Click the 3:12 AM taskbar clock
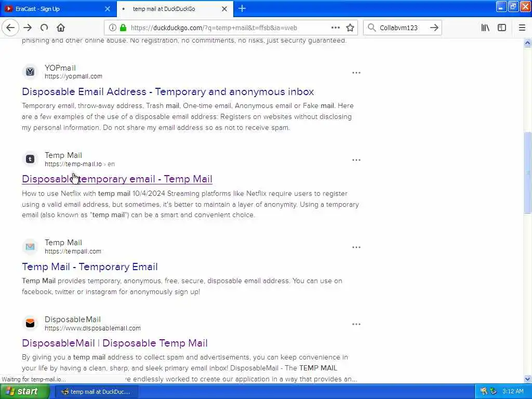532x399 pixels. point(513,392)
